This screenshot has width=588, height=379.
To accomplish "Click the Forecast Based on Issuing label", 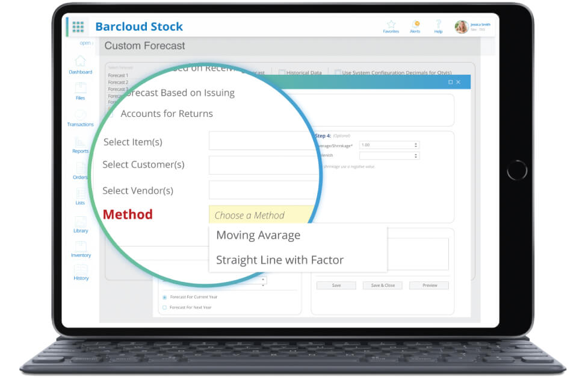I will (x=179, y=93).
